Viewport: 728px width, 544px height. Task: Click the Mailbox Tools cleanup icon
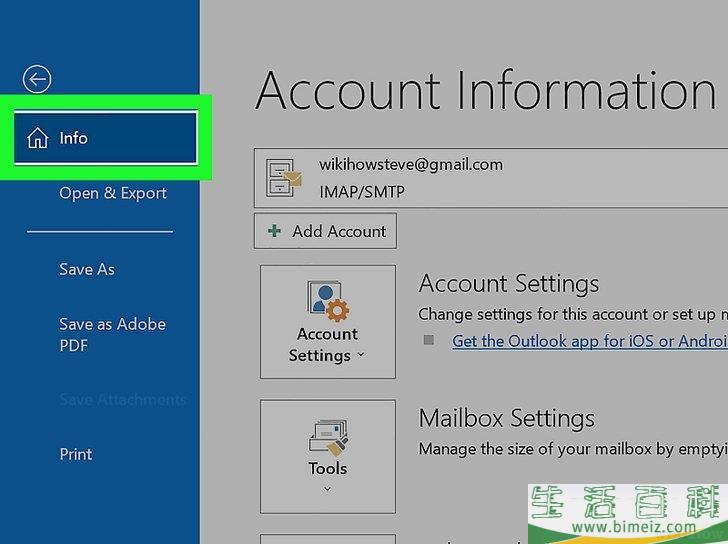pyautogui.click(x=328, y=438)
